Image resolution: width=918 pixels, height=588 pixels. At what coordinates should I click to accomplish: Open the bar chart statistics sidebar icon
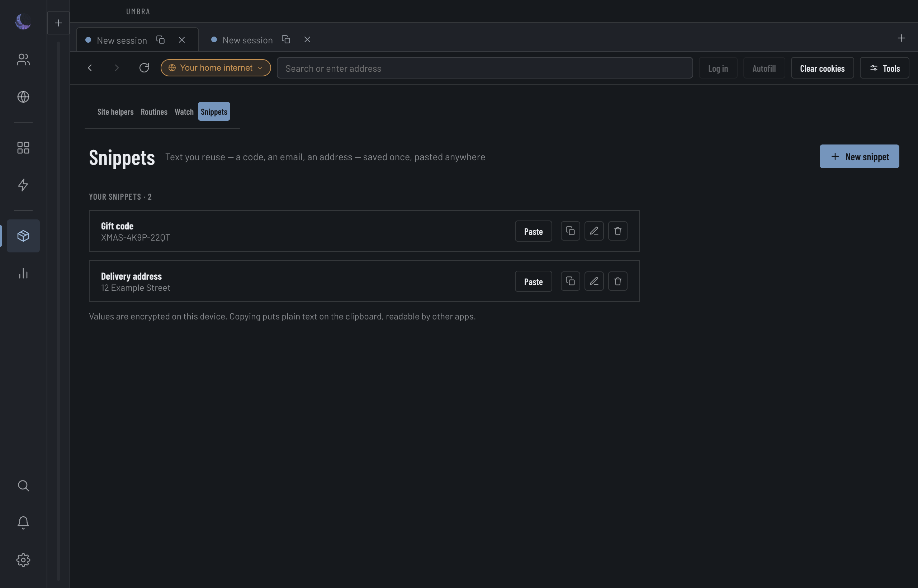point(23,273)
